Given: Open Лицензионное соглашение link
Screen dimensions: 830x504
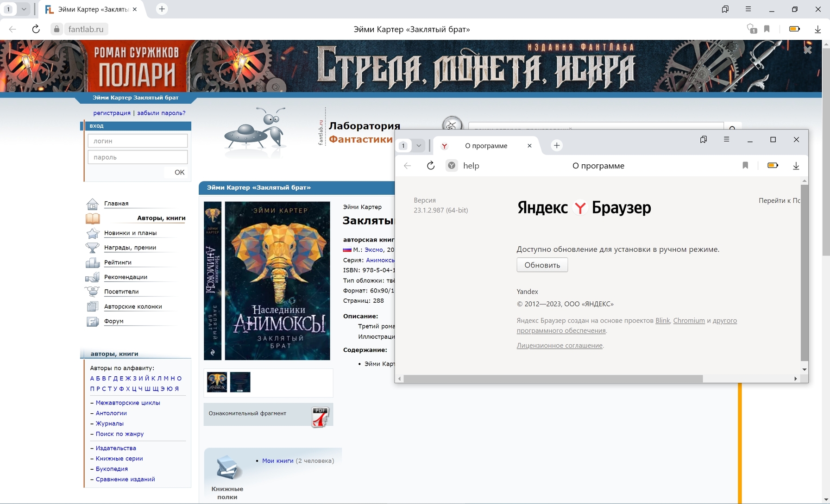Looking at the screenshot, I should pos(560,345).
